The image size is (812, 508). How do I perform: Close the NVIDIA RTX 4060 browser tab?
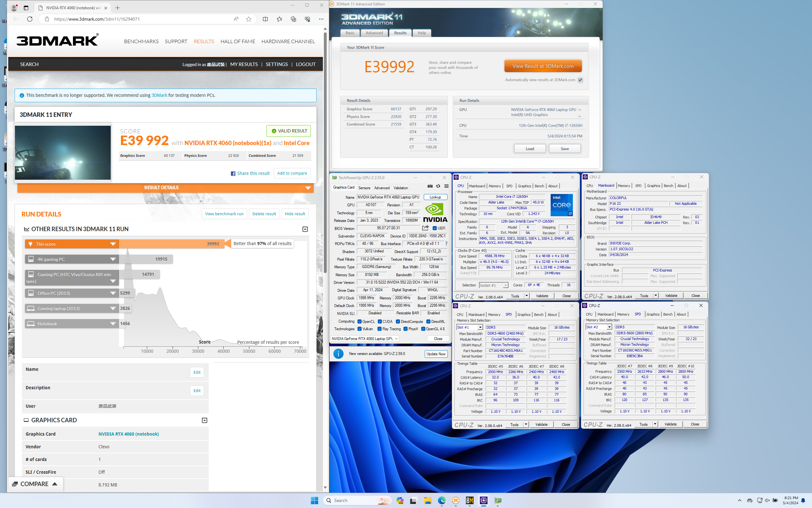[x=106, y=8]
